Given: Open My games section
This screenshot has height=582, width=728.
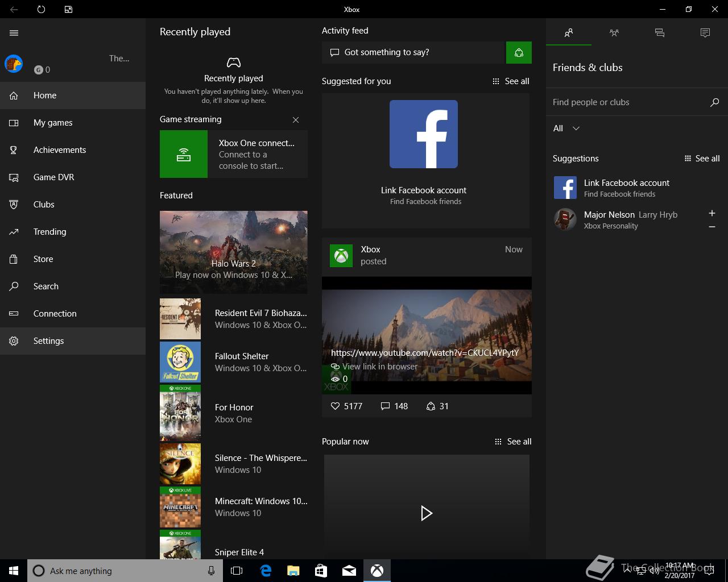Looking at the screenshot, I should click(x=73, y=123).
